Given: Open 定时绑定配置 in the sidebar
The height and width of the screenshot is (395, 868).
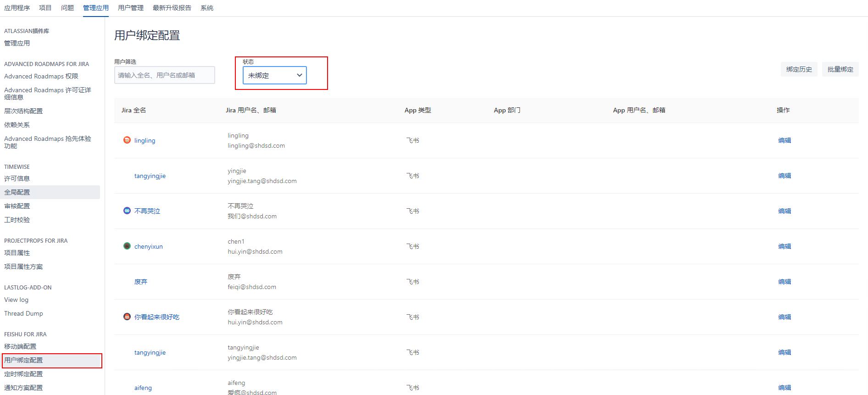Looking at the screenshot, I should (23, 374).
